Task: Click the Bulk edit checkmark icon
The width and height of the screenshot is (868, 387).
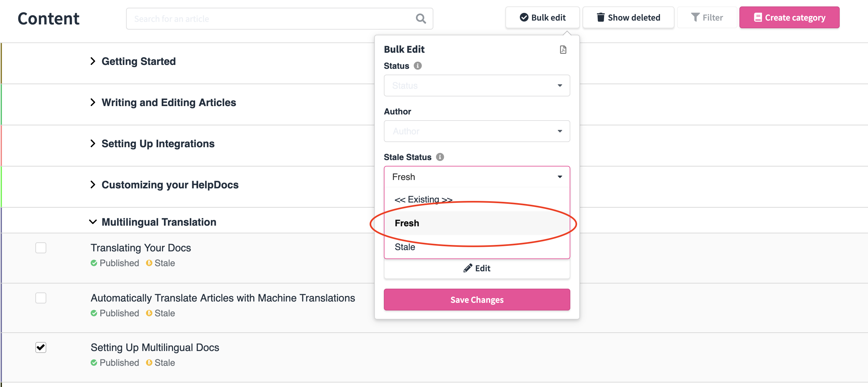Action: coord(523,17)
